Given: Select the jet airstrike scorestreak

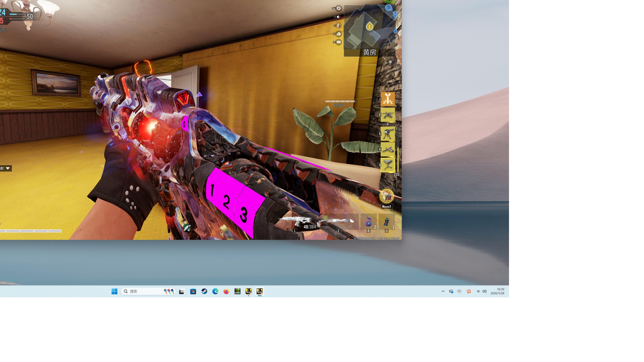Looking at the screenshot, I should (x=388, y=149).
